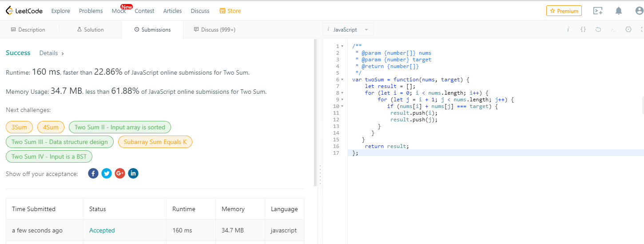Click the 'let result = [];' code line
The height and width of the screenshot is (244, 644).
click(x=390, y=86)
